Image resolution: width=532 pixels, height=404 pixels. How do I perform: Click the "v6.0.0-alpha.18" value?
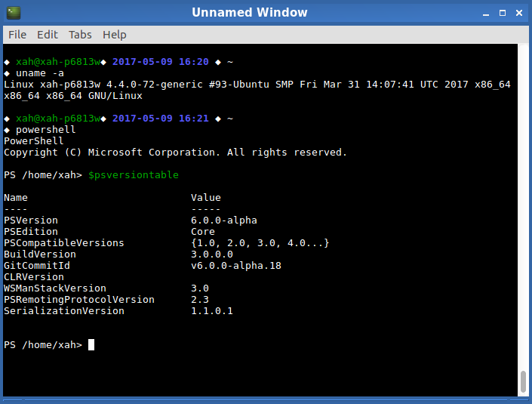pyautogui.click(x=236, y=266)
